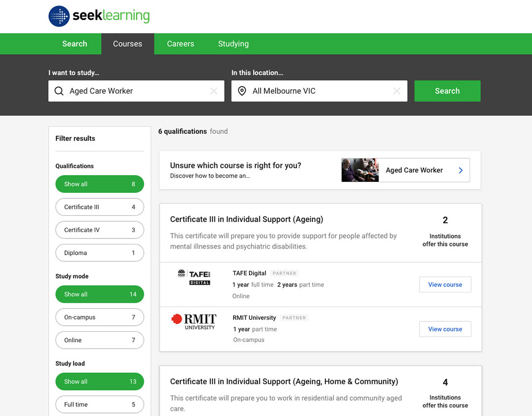Click TAFE Digital institution name
Viewport: 532px width, 416px height.
point(249,273)
